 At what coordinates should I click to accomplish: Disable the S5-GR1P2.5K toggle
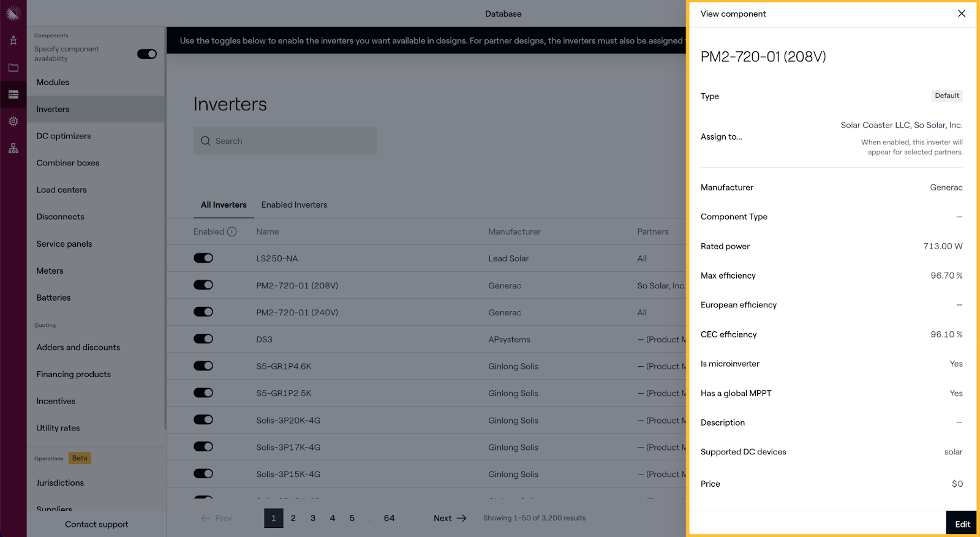[x=203, y=392]
